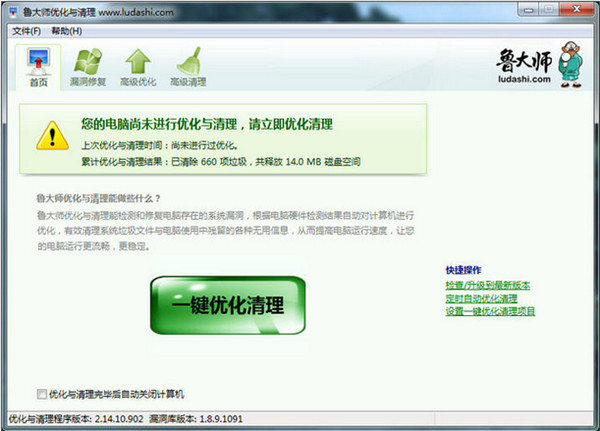Click 检查/升级到最新版本 link
Image resolution: width=600 pixels, height=431 pixels.
488,285
